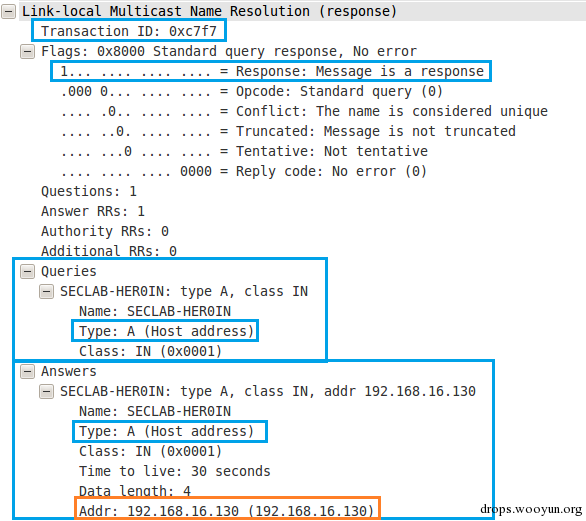Viewport: 586px width, 521px height.
Task: Select Type: A (Host address) under Queries
Action: (x=167, y=331)
